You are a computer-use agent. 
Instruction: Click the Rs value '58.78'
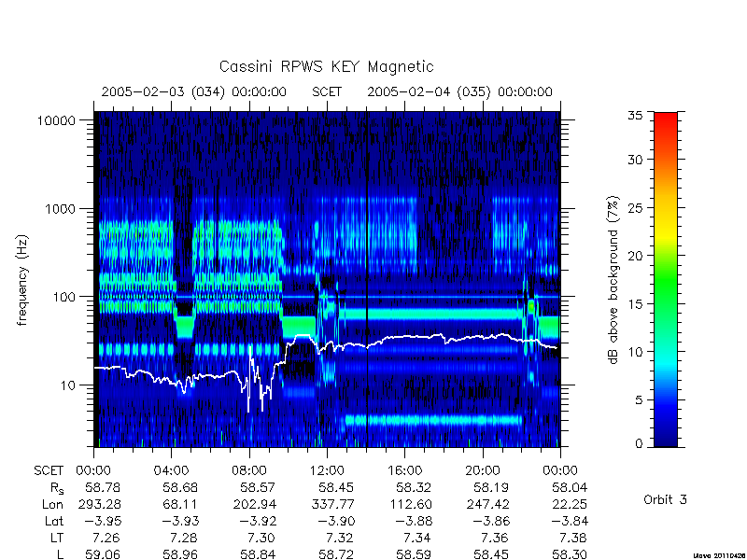pyautogui.click(x=103, y=487)
